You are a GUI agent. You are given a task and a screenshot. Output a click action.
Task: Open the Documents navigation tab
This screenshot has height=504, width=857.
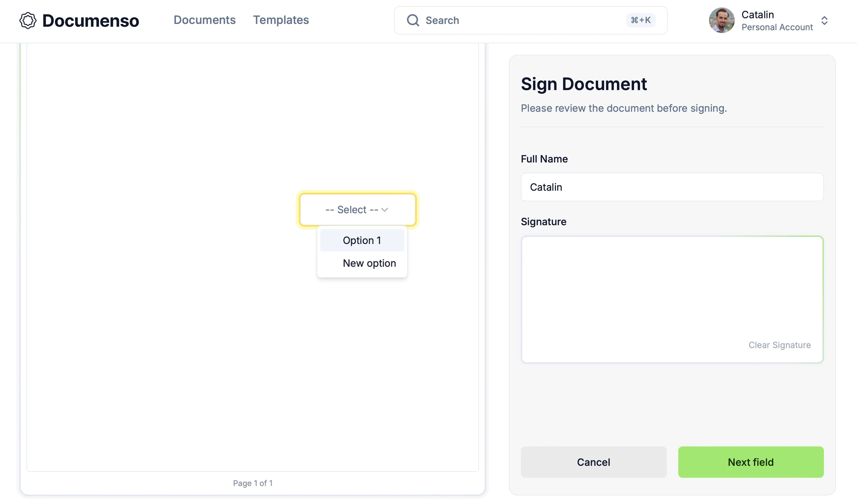coord(204,20)
